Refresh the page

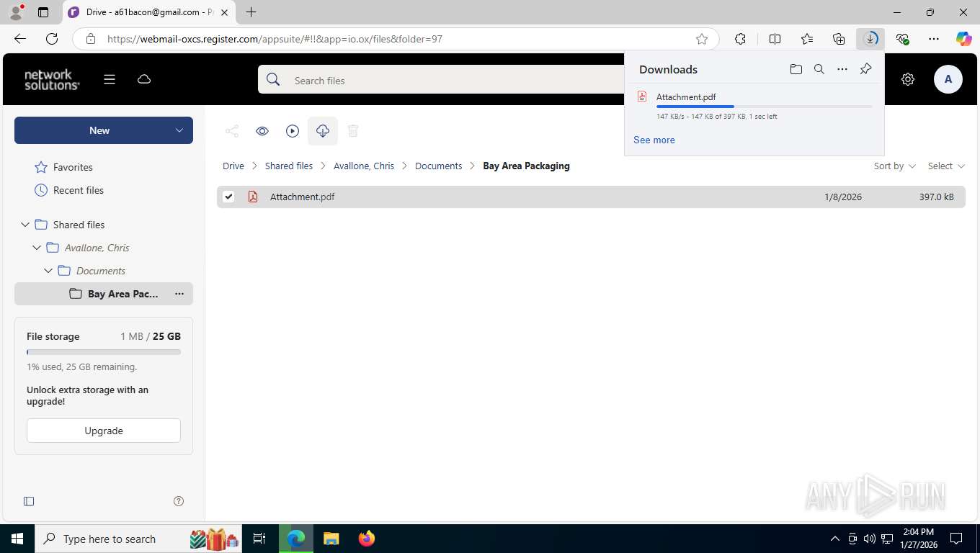tap(52, 39)
